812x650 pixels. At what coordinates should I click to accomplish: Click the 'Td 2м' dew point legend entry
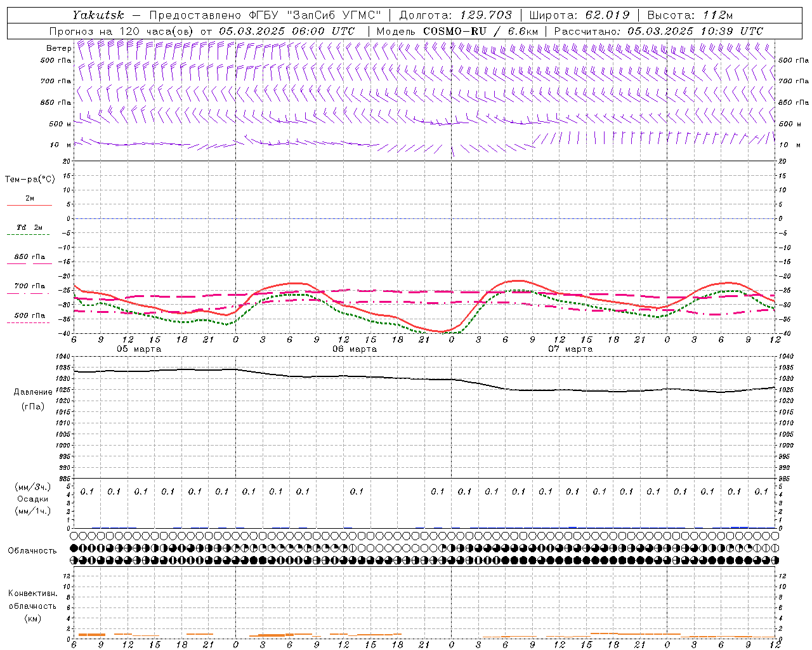tap(29, 227)
